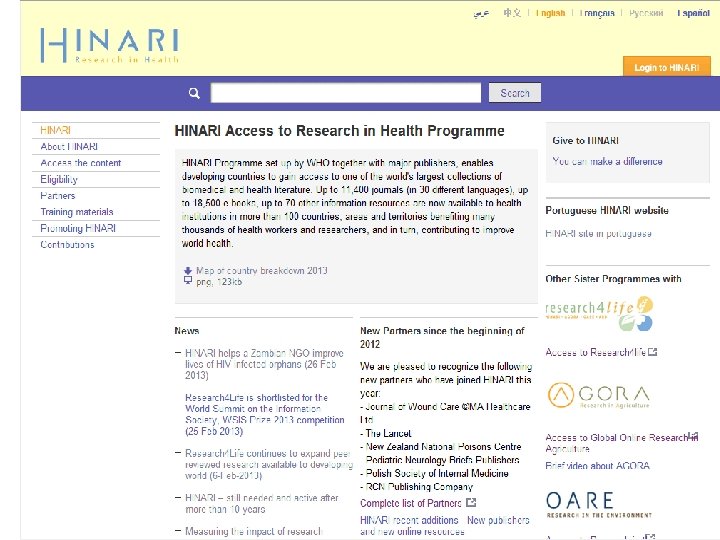The image size is (720, 540).
Task: Open the AGORA Research in Agriculture logo
Action: [598, 395]
